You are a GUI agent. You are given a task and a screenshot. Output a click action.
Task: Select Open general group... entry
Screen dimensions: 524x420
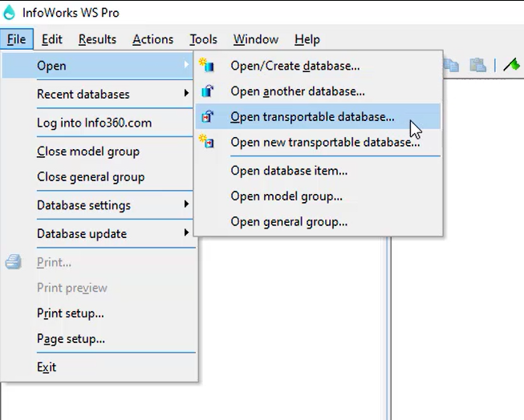pos(318,221)
